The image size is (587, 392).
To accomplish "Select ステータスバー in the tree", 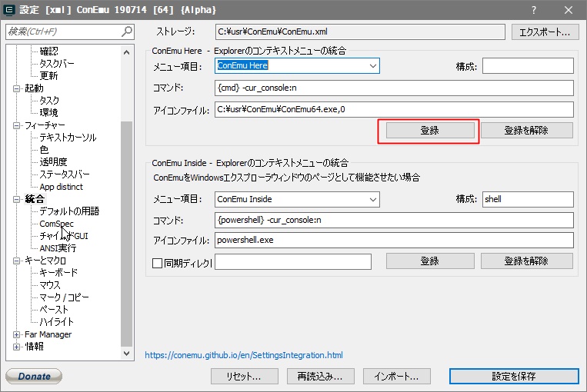I will coord(65,174).
